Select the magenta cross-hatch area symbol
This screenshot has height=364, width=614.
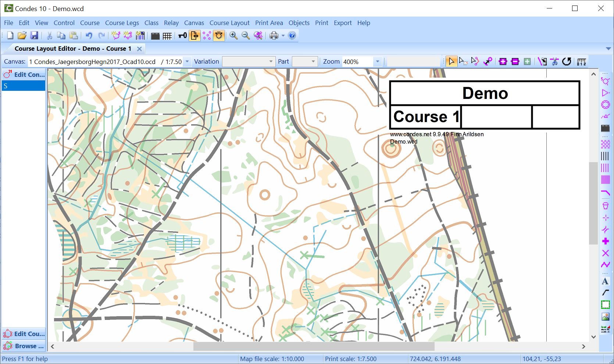pos(605,144)
